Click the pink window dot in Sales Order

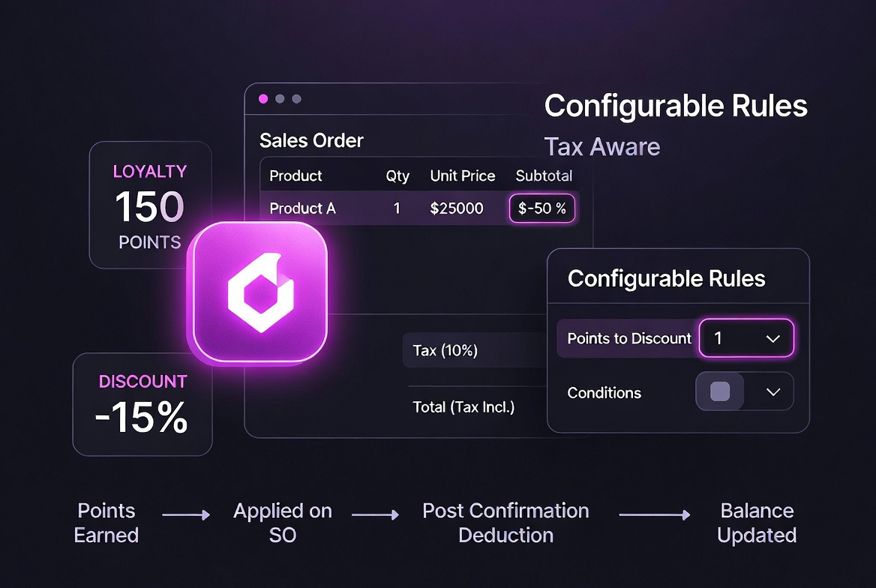pos(263,99)
